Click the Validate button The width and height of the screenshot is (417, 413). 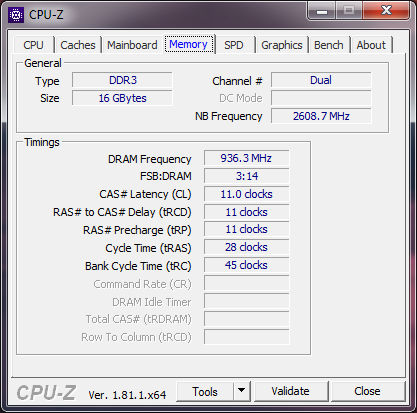coord(290,391)
